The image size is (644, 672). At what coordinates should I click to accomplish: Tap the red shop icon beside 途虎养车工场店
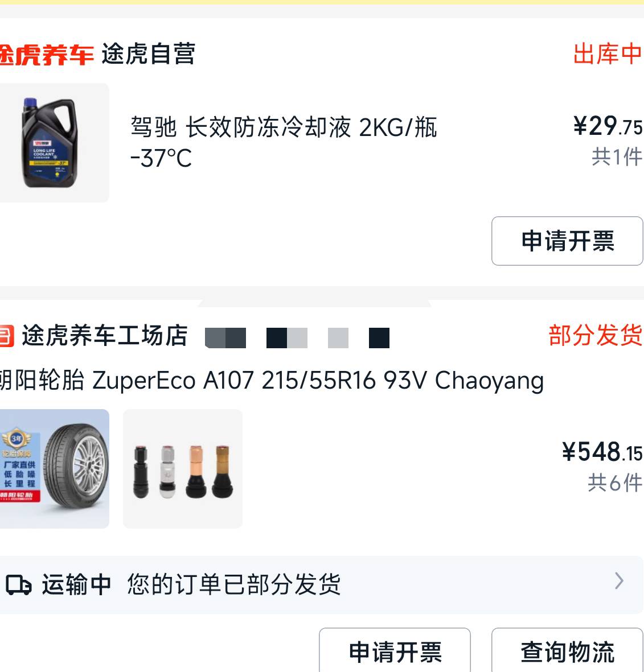[x=7, y=336]
